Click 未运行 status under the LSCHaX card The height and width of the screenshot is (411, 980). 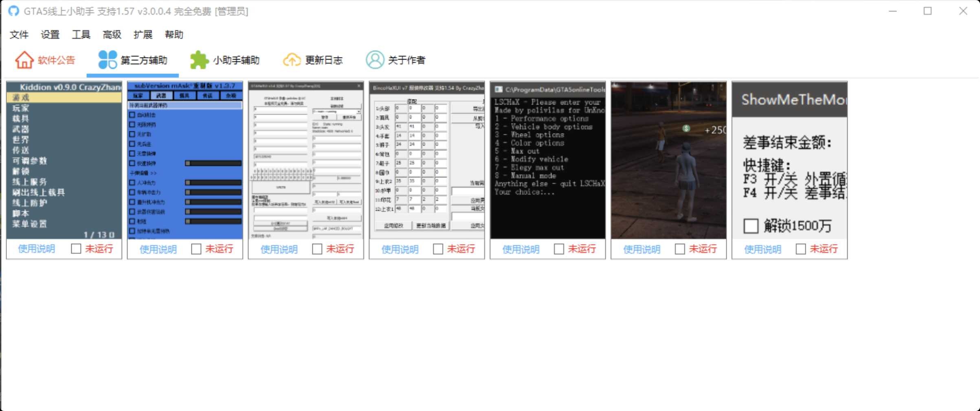(582, 249)
